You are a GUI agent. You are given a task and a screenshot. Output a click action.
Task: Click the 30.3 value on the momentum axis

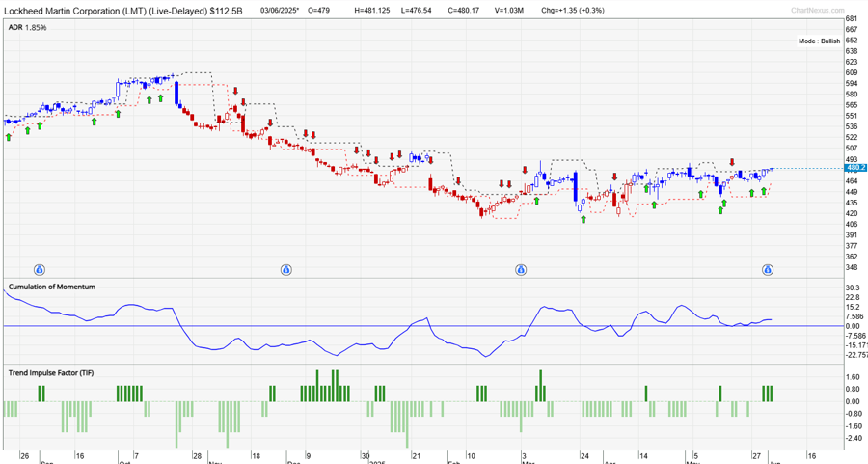tap(853, 287)
